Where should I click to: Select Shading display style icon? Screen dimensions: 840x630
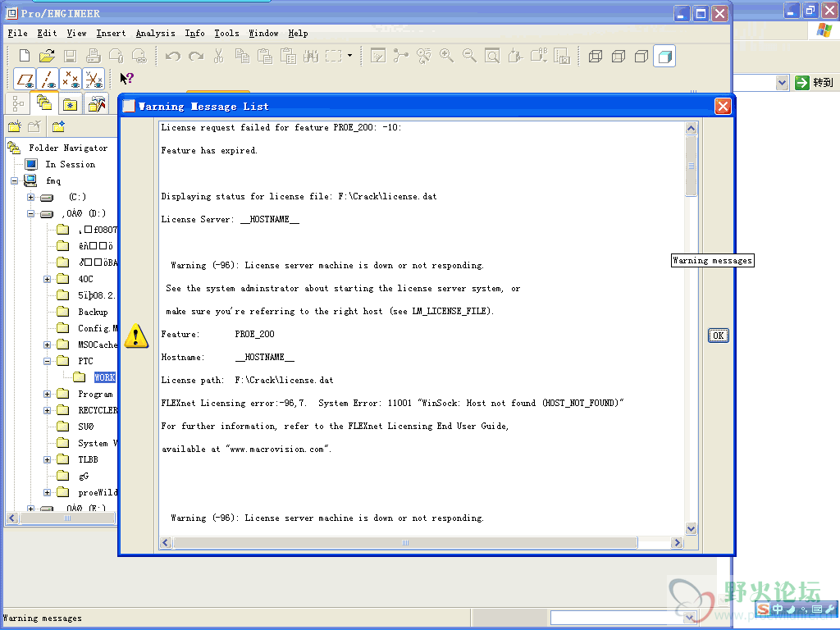point(664,56)
